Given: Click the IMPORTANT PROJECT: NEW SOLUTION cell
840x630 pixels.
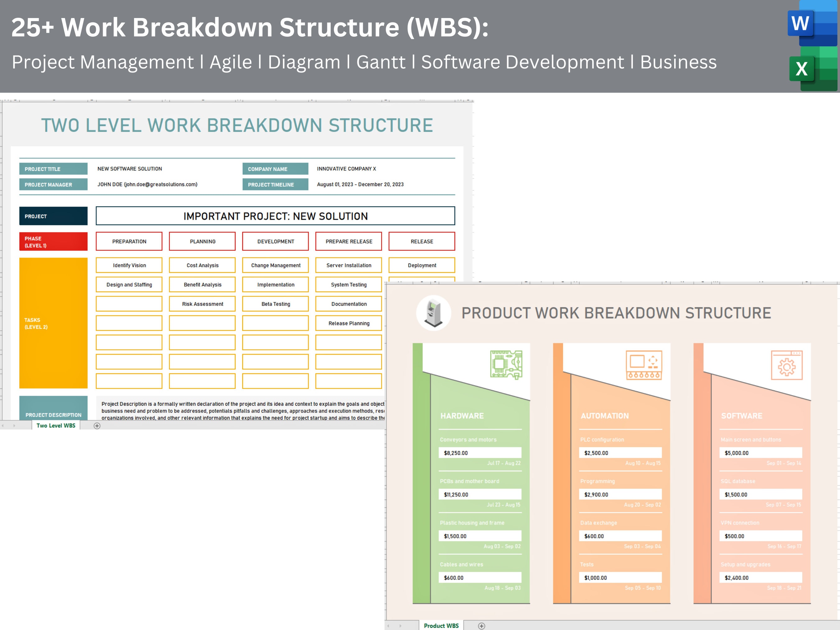Looking at the screenshot, I should click(x=275, y=216).
